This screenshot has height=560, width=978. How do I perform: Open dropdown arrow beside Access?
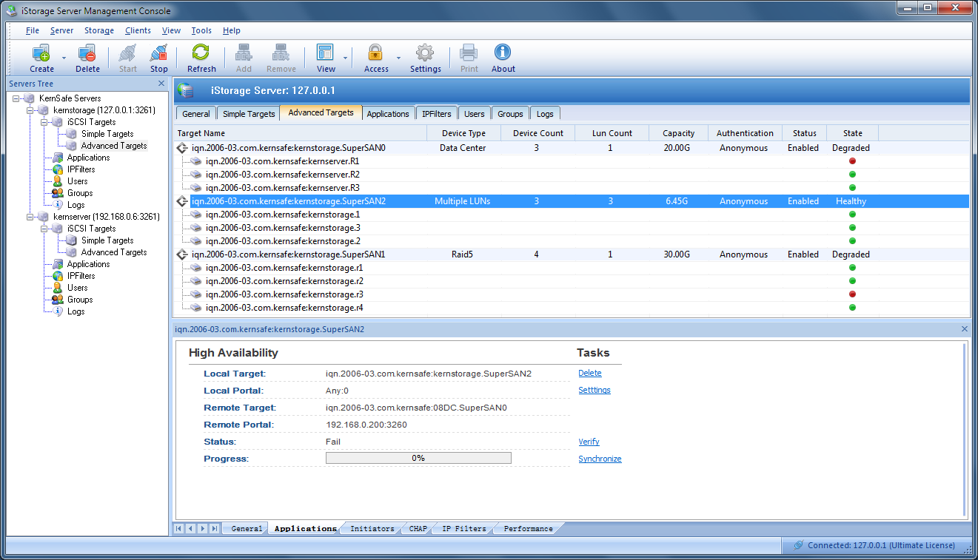[x=398, y=58]
